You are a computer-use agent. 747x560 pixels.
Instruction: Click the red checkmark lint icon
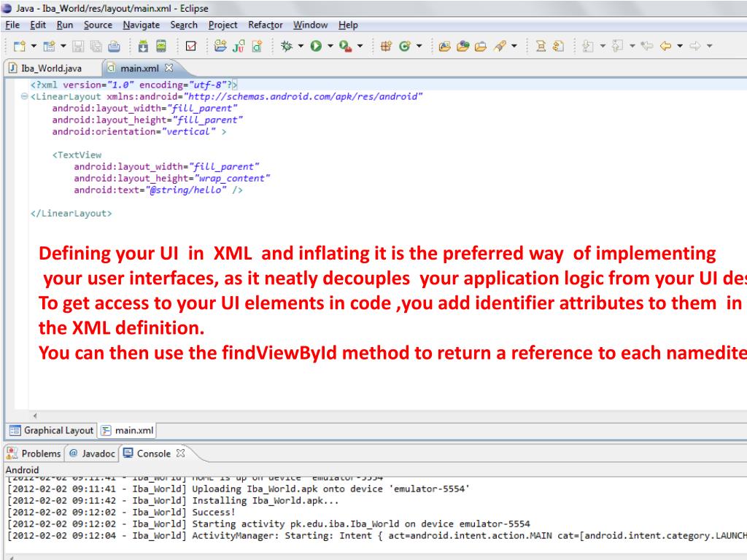tap(191, 46)
